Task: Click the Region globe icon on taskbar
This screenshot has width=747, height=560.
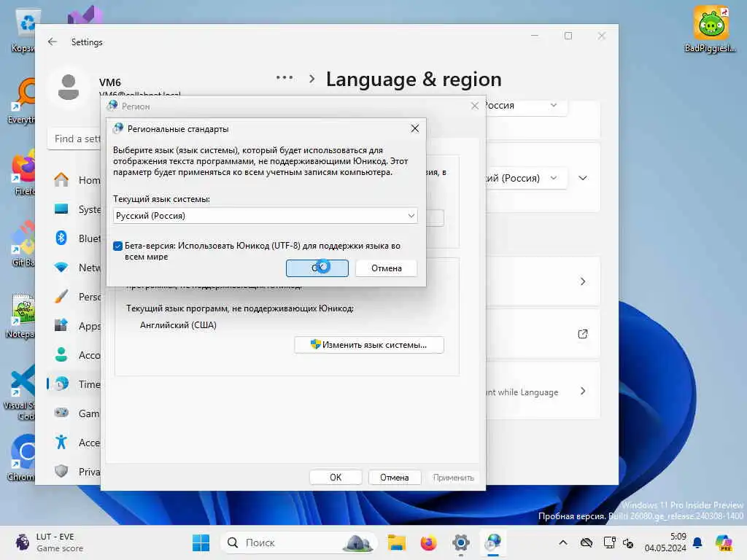Action: [493, 542]
